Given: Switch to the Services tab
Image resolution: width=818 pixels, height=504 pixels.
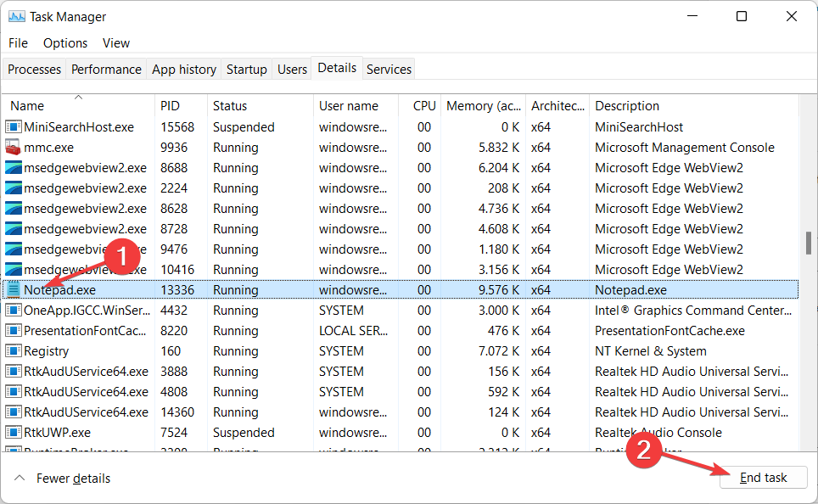Looking at the screenshot, I should (389, 70).
